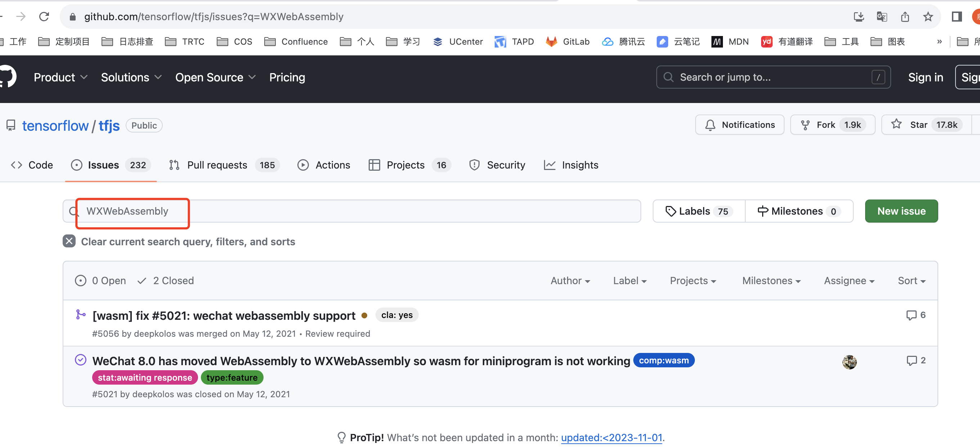Click the translate page icon
980x448 pixels.
[x=881, y=16]
